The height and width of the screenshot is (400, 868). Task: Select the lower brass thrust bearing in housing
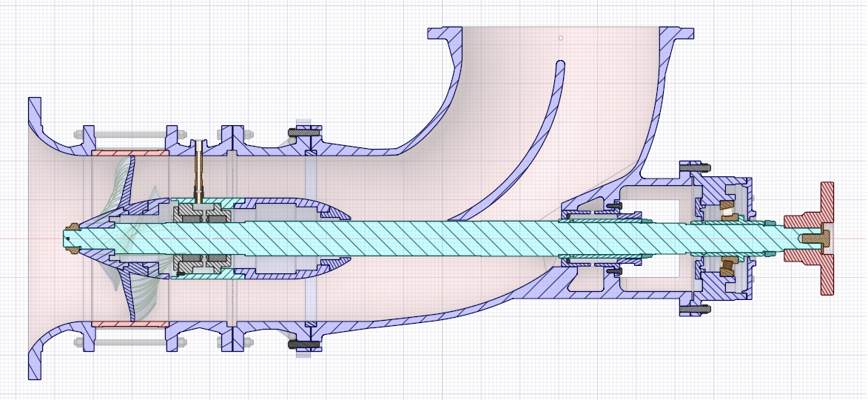click(728, 267)
